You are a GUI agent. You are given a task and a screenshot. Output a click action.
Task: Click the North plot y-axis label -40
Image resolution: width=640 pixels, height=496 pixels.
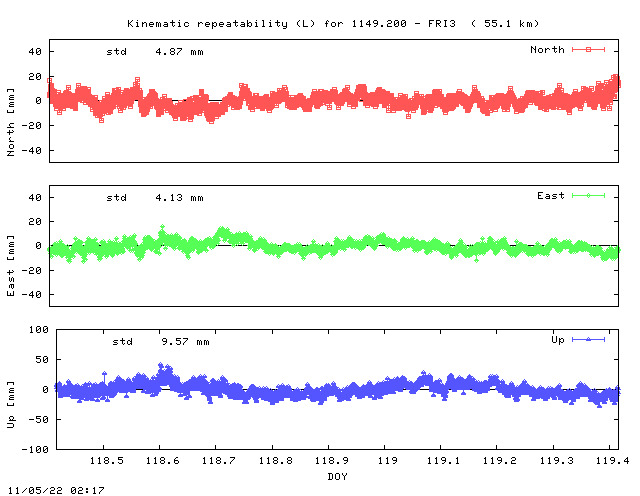(x=31, y=150)
